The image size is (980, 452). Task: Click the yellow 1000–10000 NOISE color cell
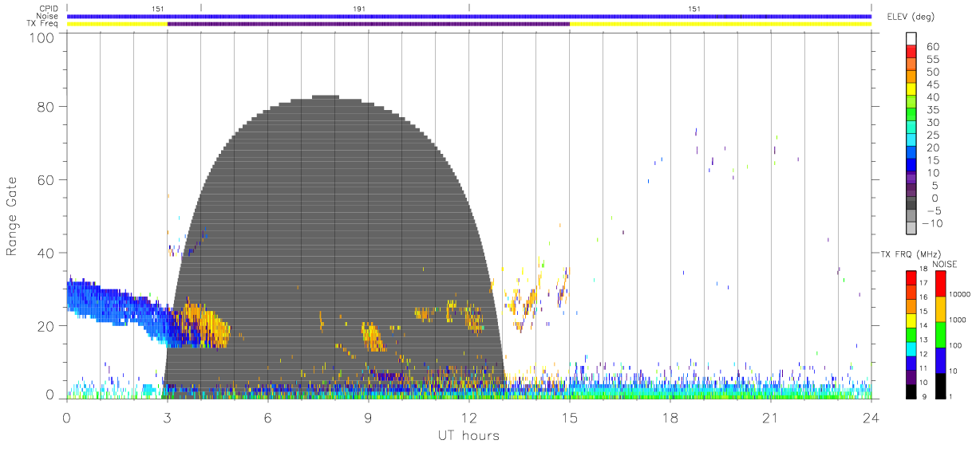[x=941, y=309]
